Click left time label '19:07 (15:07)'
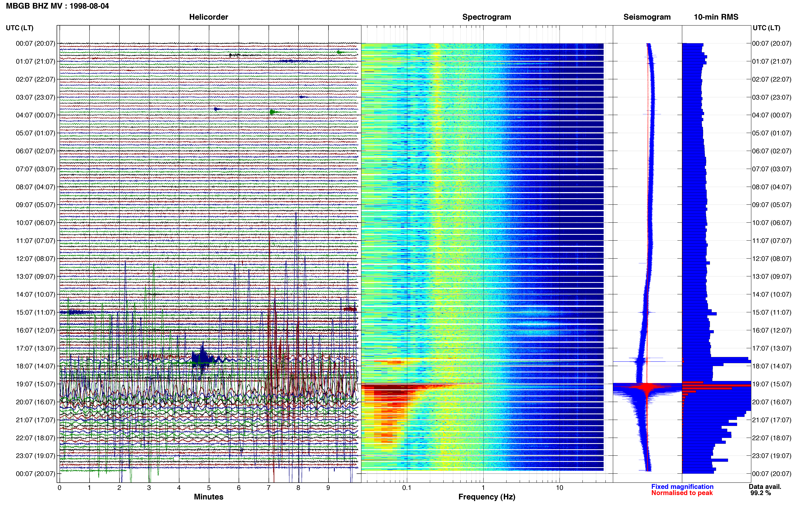This screenshot has height=508, width=812. pos(36,384)
